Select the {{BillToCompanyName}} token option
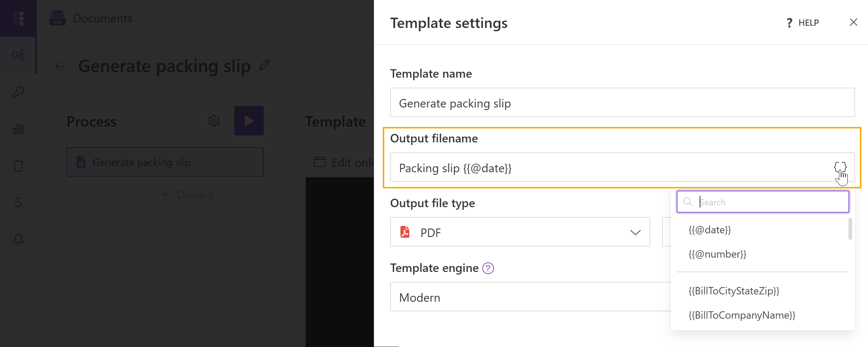Viewport: 868px width, 347px height. [x=742, y=315]
